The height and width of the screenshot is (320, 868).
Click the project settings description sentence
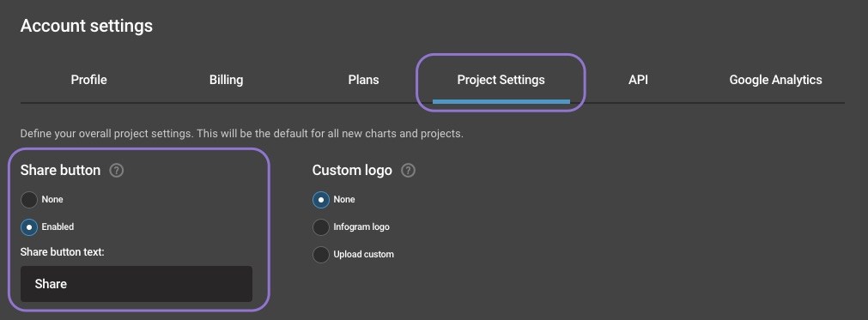coord(241,134)
